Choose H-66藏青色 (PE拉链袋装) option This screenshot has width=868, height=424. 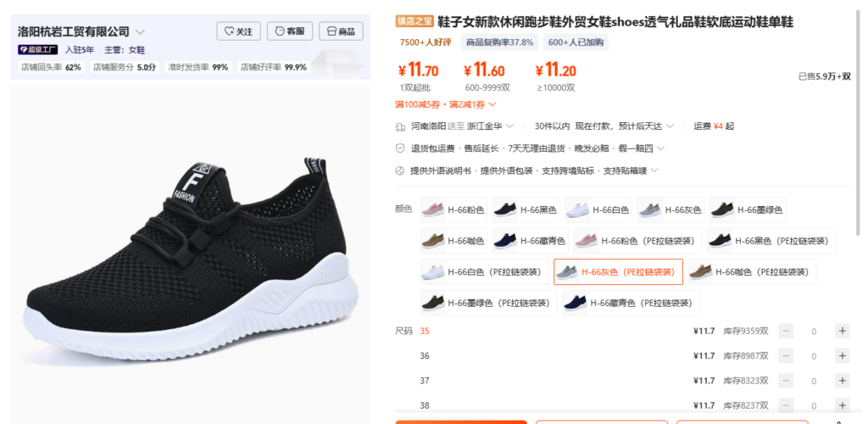click(x=631, y=303)
